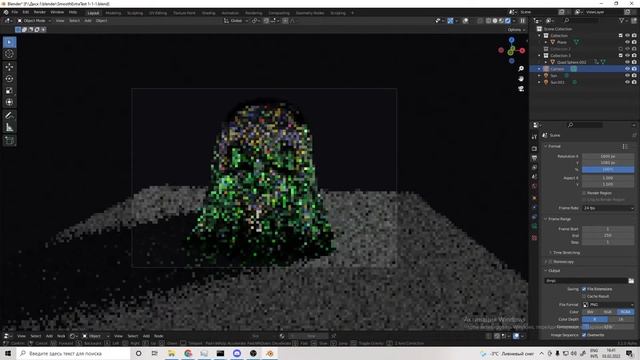Switch to the Modeling workspace tab
Viewport: 640px width, 360px height.
[113, 13]
